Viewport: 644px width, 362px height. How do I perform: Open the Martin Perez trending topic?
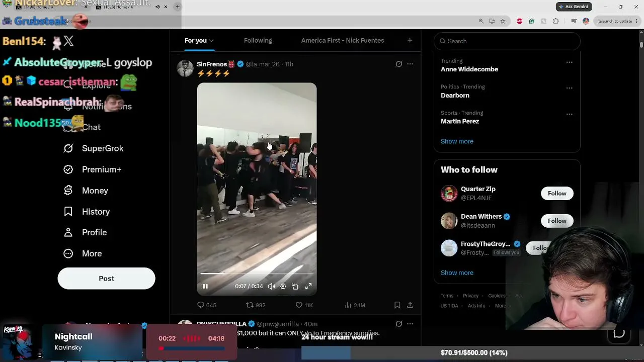point(460,121)
